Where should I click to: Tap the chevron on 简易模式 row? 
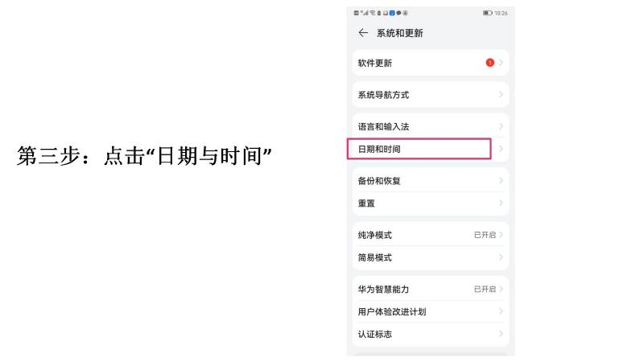pyautogui.click(x=501, y=257)
